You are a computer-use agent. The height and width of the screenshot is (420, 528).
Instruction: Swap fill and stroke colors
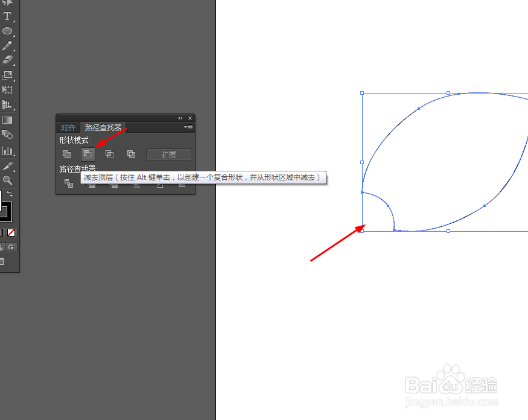tap(10, 193)
